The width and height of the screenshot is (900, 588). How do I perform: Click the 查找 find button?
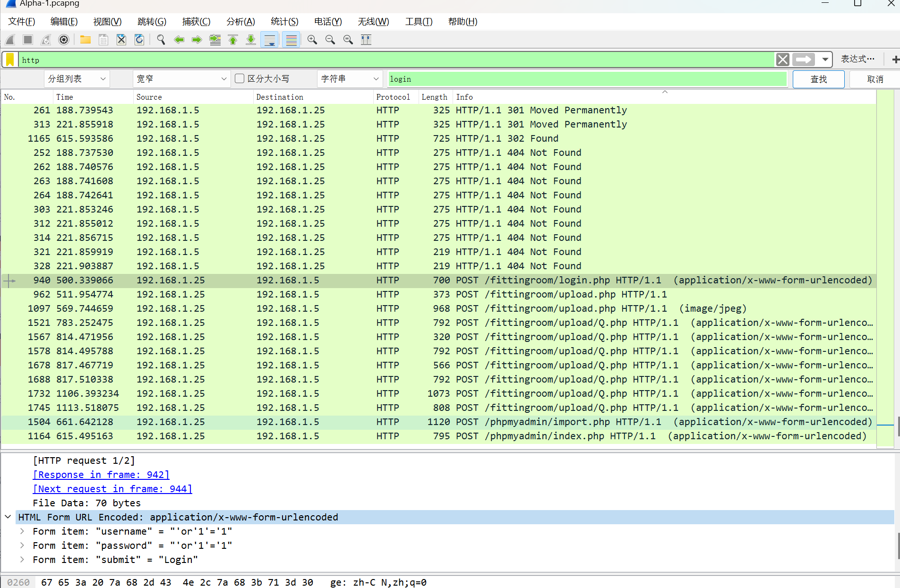point(818,79)
